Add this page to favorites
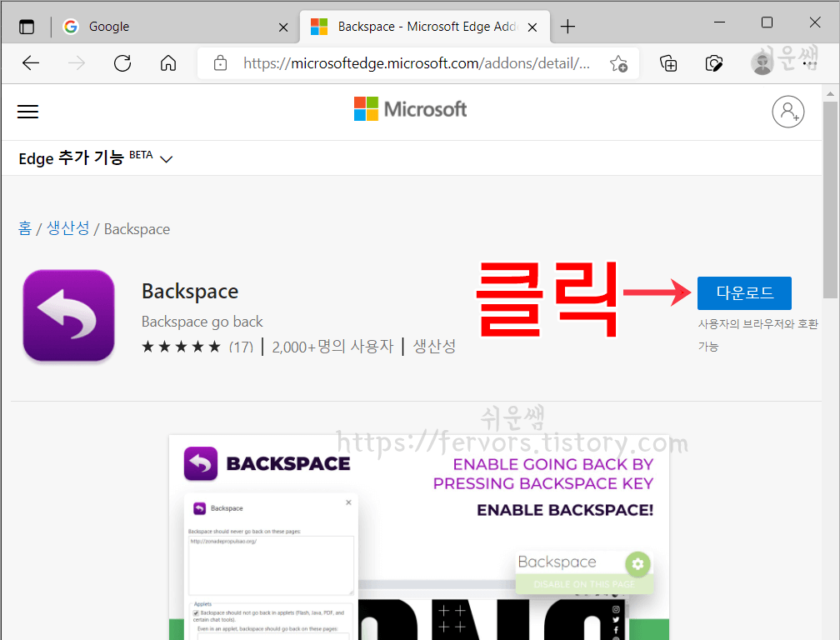The image size is (840, 640). pyautogui.click(x=618, y=63)
